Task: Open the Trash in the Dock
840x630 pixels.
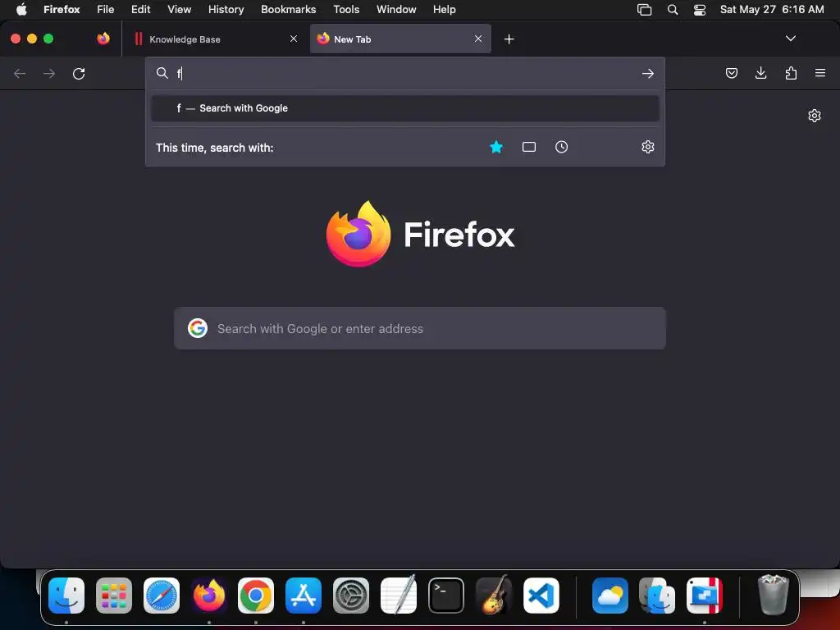Action: click(773, 596)
